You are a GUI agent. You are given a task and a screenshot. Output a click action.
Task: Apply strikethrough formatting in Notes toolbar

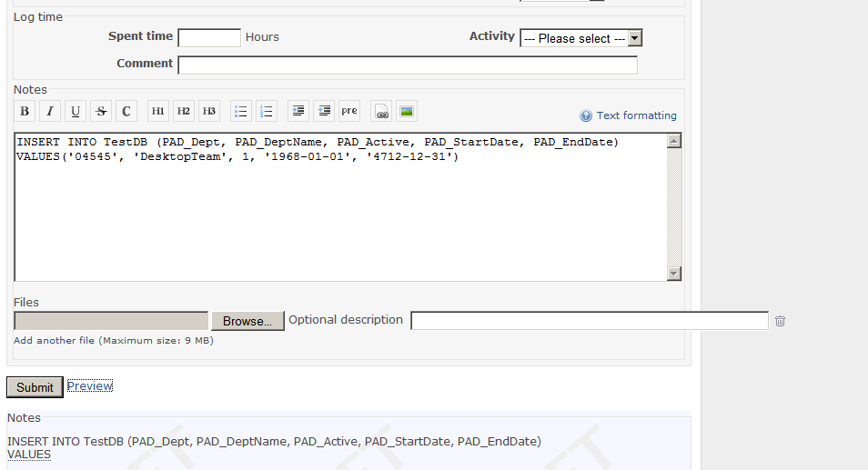click(x=101, y=111)
